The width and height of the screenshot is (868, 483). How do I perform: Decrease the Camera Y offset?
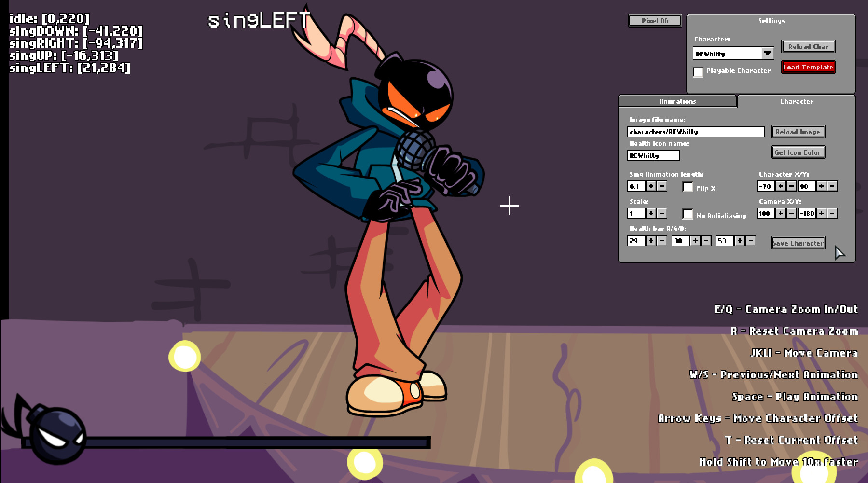833,213
